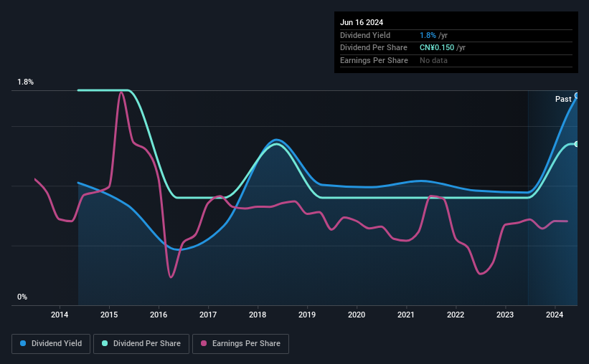The width and height of the screenshot is (589, 364).
Task: Click the 2023 x-axis label
Action: click(505, 315)
